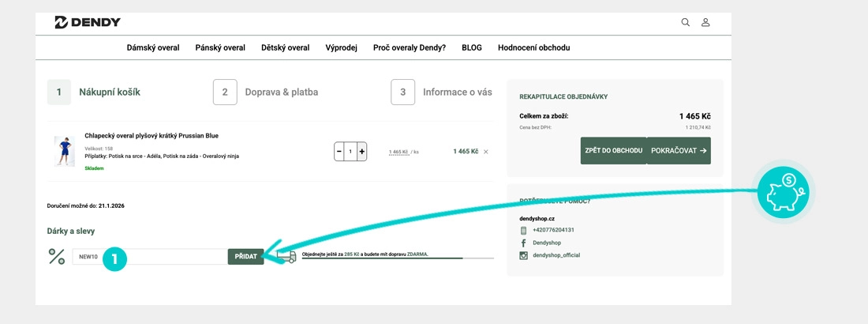Click the Velikost: 158 text
This screenshot has width=868, height=324.
click(x=99, y=149)
